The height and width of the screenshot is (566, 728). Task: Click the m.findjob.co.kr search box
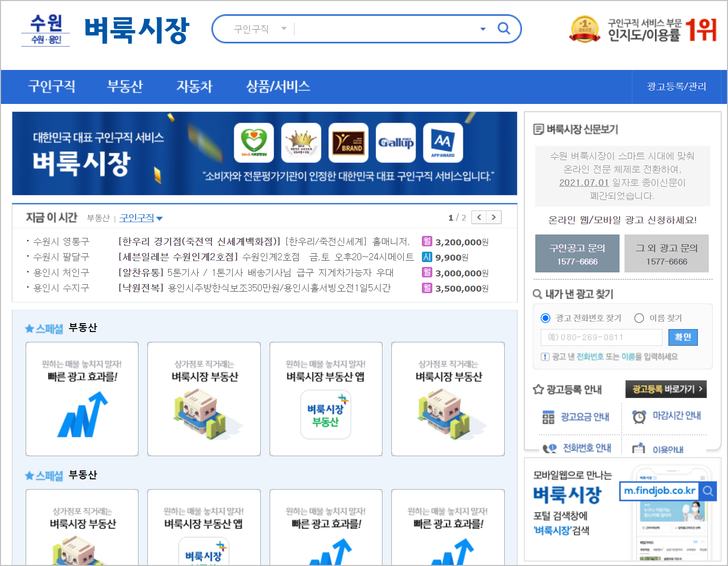659,491
